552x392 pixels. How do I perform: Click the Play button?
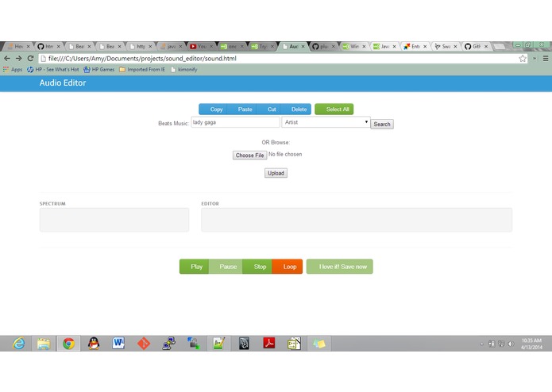point(195,267)
